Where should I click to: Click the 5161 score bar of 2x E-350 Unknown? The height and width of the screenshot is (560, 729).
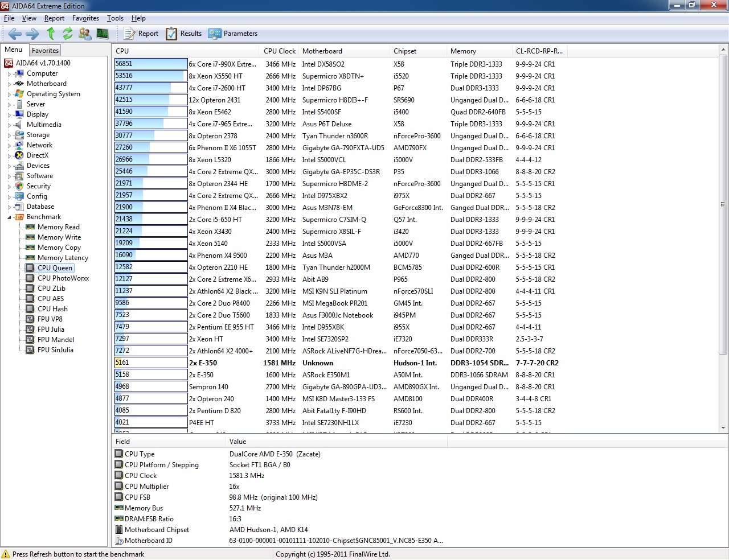point(151,363)
